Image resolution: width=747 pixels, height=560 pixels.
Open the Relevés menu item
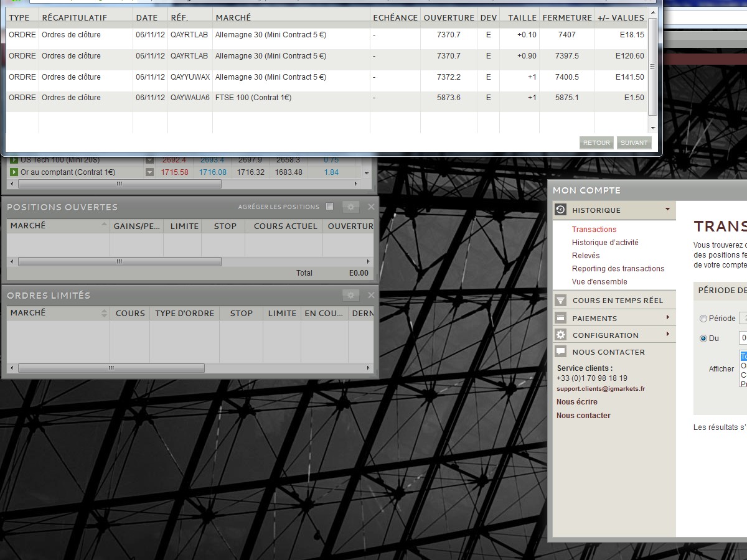point(586,256)
